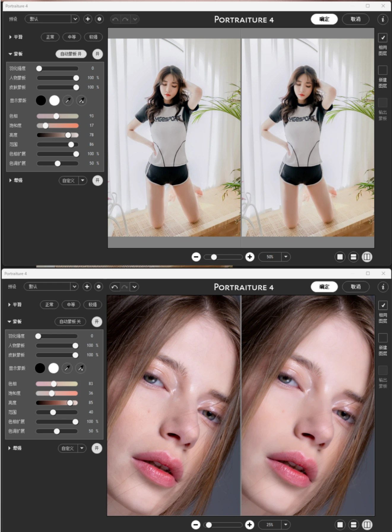Click the white mask swatch in bottom window
Viewport: 392px width, 532px height.
53,368
